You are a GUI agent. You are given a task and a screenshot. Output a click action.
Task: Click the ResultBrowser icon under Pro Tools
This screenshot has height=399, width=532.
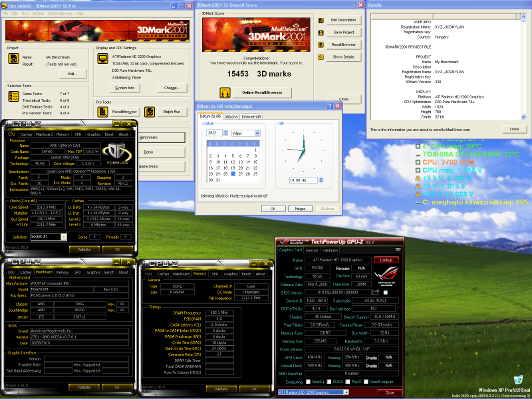(x=102, y=112)
